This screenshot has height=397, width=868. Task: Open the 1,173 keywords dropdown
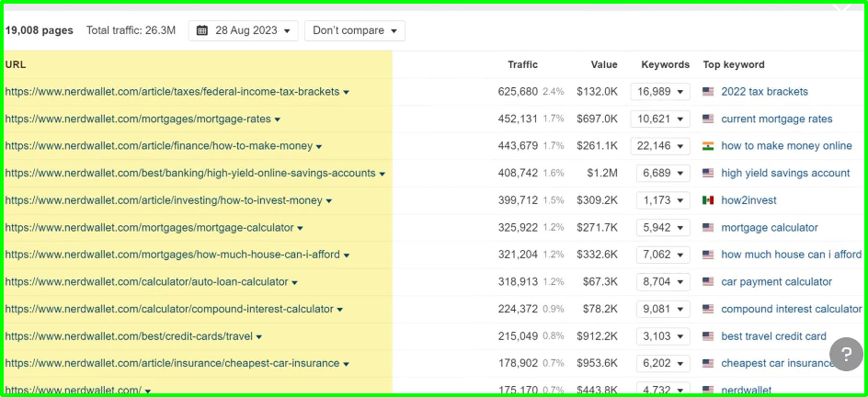663,200
